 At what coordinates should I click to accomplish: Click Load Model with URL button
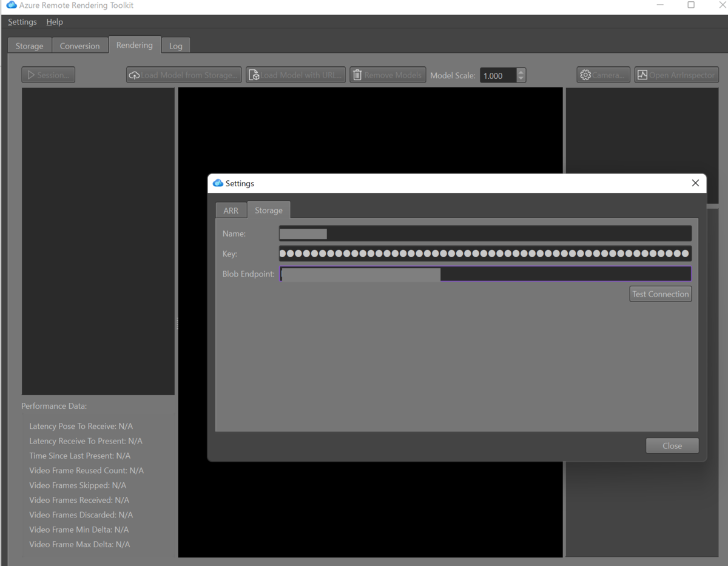click(295, 75)
